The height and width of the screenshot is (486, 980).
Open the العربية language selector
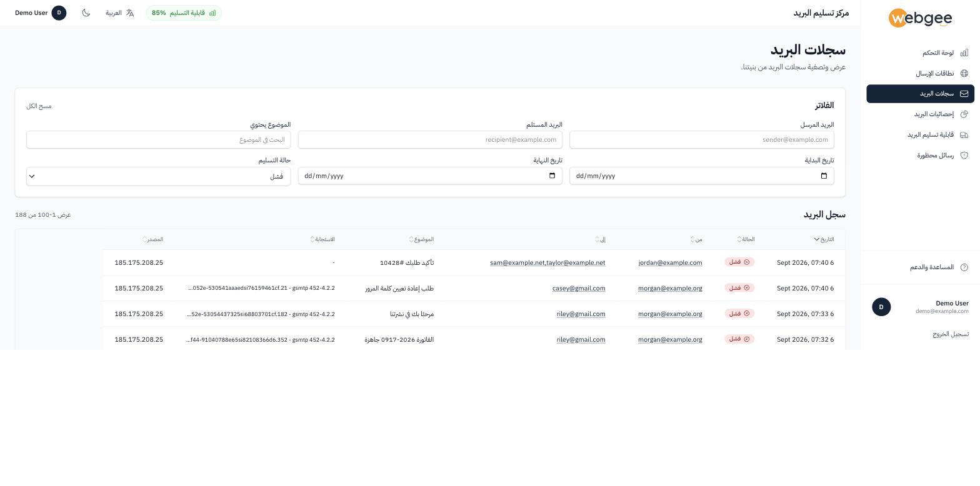point(120,13)
